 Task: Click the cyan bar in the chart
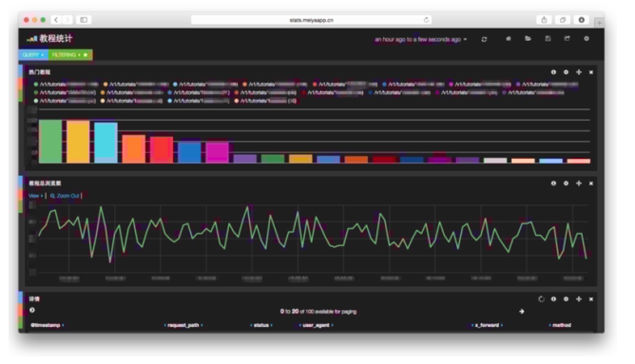(x=106, y=143)
